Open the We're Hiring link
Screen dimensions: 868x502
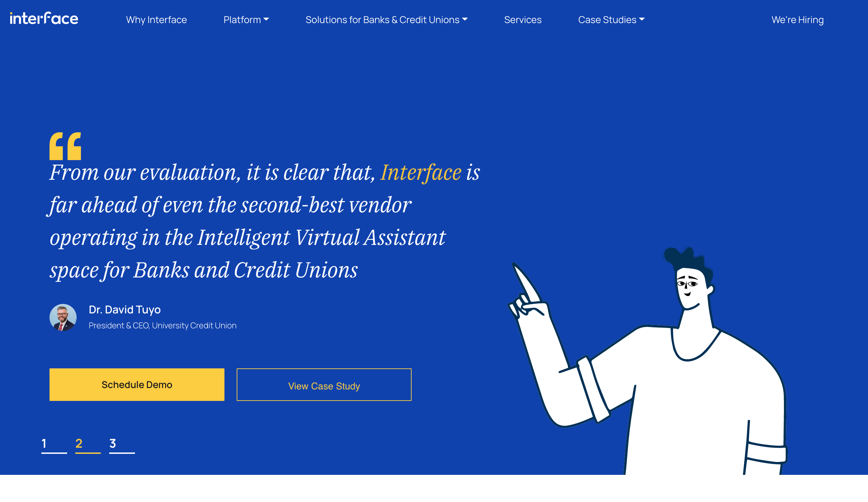[x=797, y=20]
